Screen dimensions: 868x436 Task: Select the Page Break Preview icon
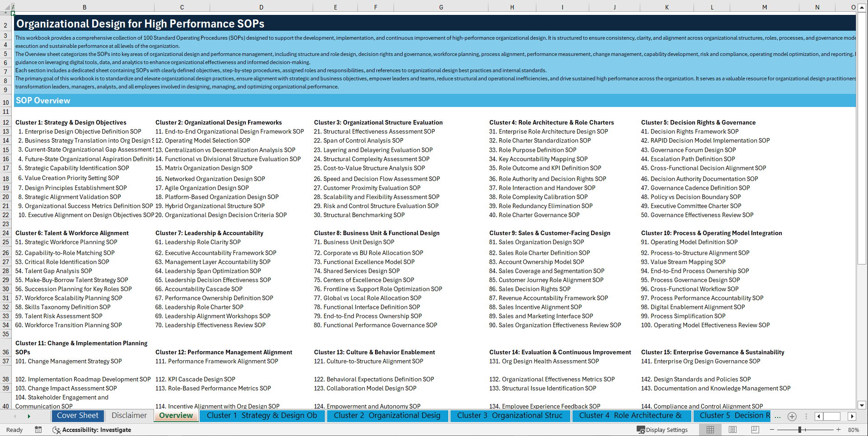coord(755,430)
